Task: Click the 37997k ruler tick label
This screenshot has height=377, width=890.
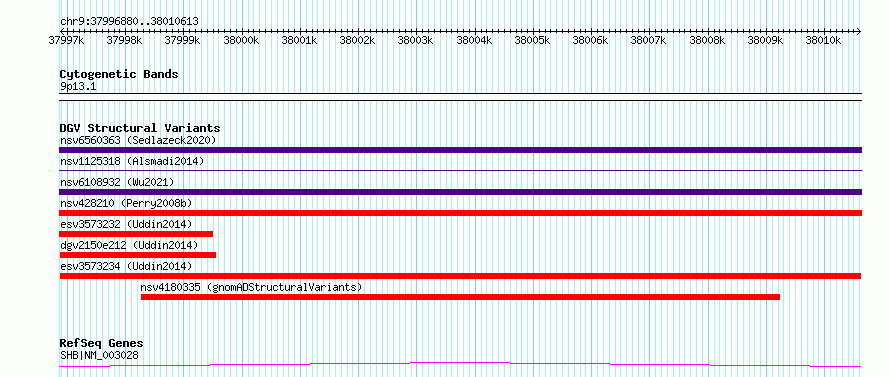Action: point(66,40)
